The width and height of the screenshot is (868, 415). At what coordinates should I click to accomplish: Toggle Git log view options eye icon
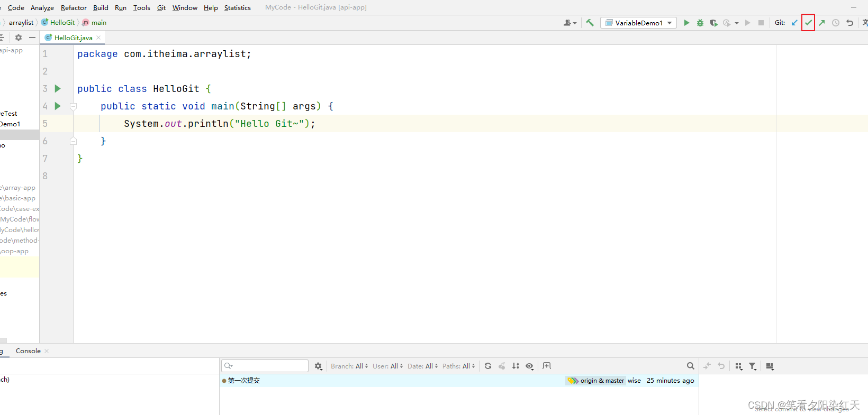point(529,366)
